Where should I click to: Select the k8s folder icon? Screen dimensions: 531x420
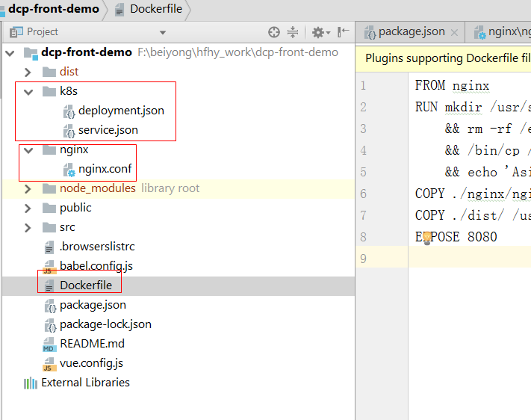pos(49,91)
